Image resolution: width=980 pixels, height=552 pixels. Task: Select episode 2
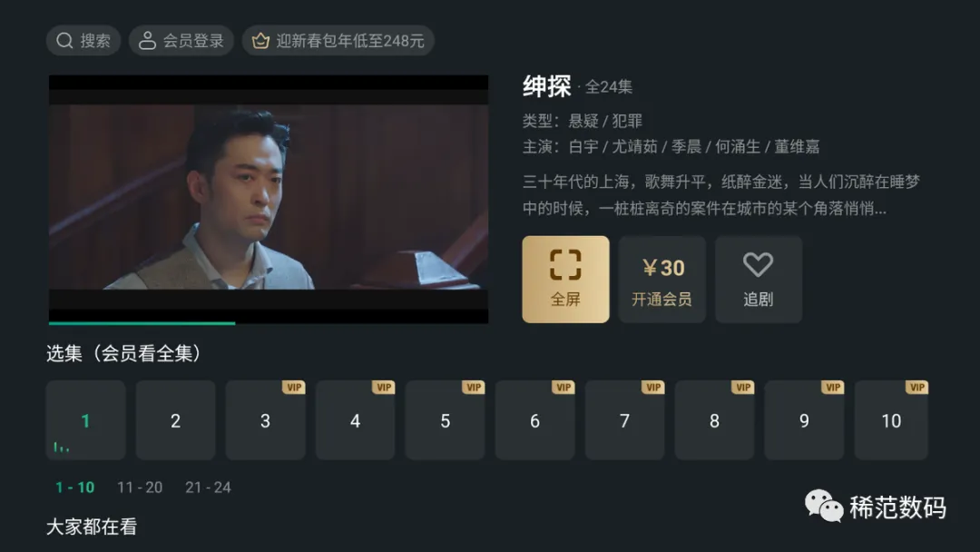click(176, 420)
